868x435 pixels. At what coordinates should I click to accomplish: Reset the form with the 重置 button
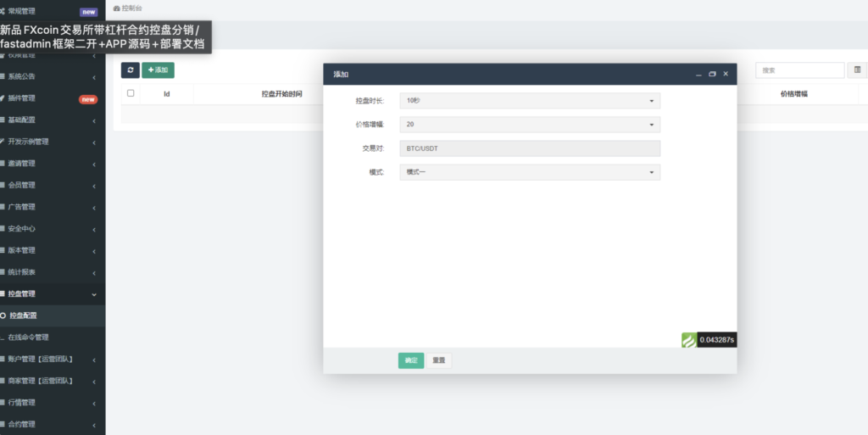pos(438,360)
